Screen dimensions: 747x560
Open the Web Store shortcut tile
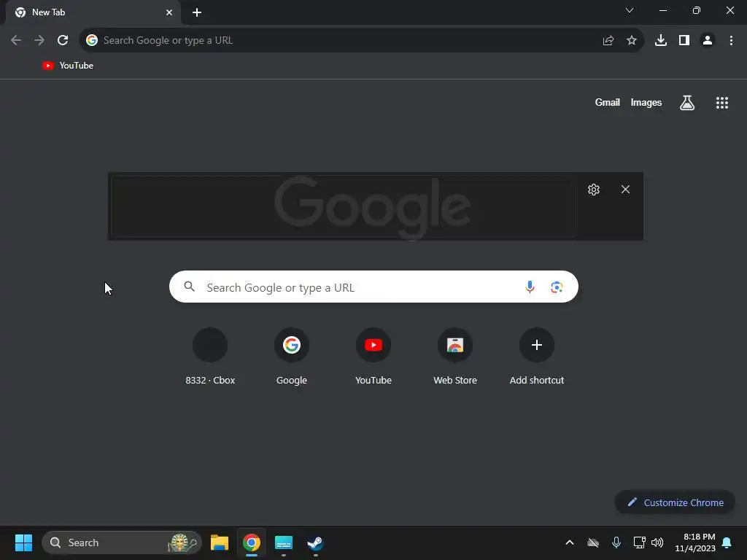(x=455, y=356)
